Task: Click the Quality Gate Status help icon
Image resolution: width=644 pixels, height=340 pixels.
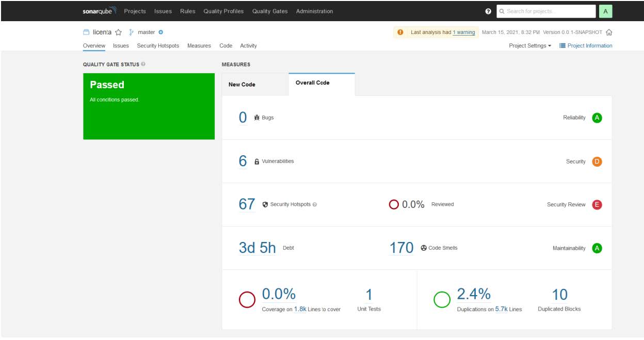Action: point(143,64)
